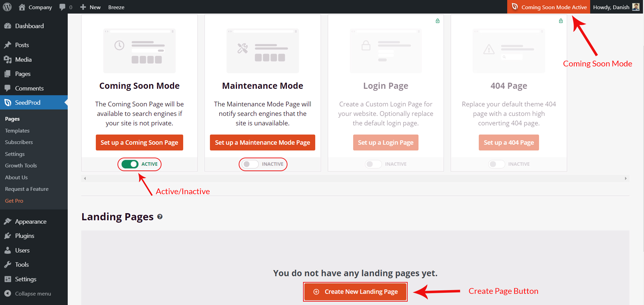Click Coming Soon Mode Active notice
This screenshot has width=644, height=305.
(549, 7)
